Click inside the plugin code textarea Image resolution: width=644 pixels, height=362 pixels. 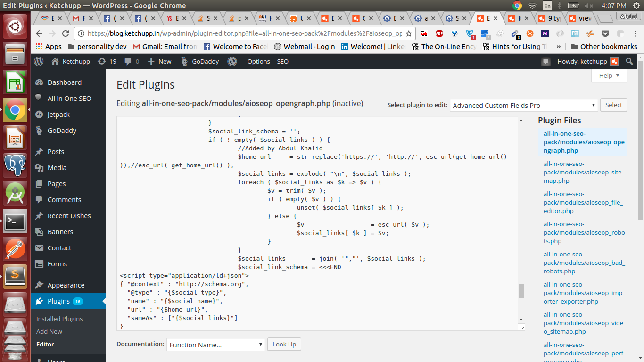tap(317, 222)
